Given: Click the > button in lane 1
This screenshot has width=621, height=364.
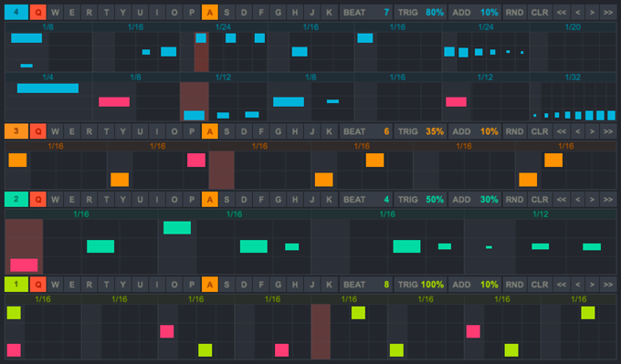Looking at the screenshot, I should tap(593, 285).
